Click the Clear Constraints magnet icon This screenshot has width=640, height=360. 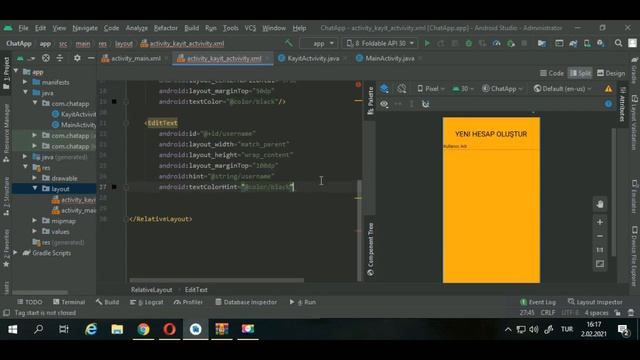tap(426, 104)
